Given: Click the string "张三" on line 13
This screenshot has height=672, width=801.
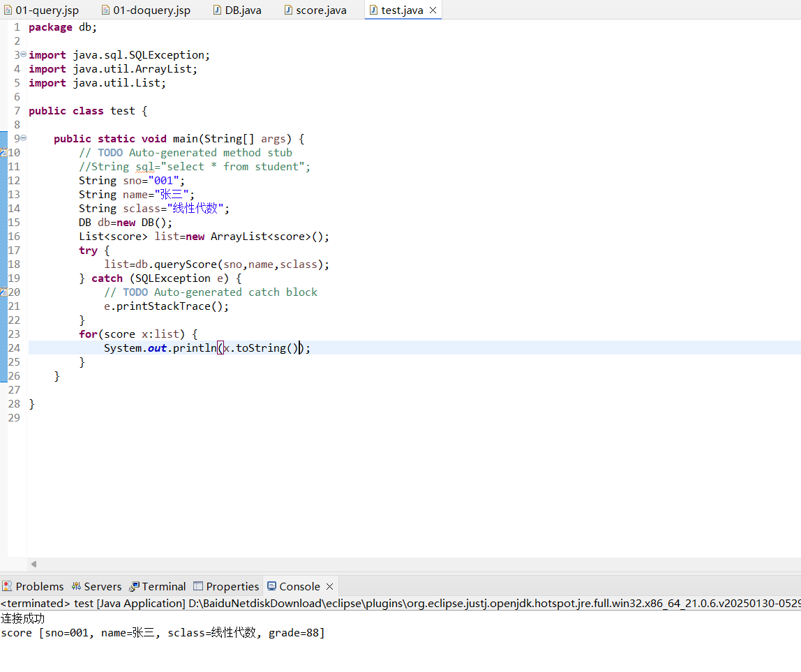Looking at the screenshot, I should pos(172,194).
